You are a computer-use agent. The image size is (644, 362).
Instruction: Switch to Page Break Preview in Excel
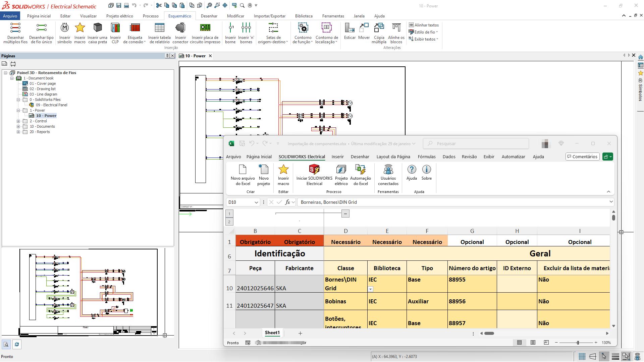click(x=546, y=343)
